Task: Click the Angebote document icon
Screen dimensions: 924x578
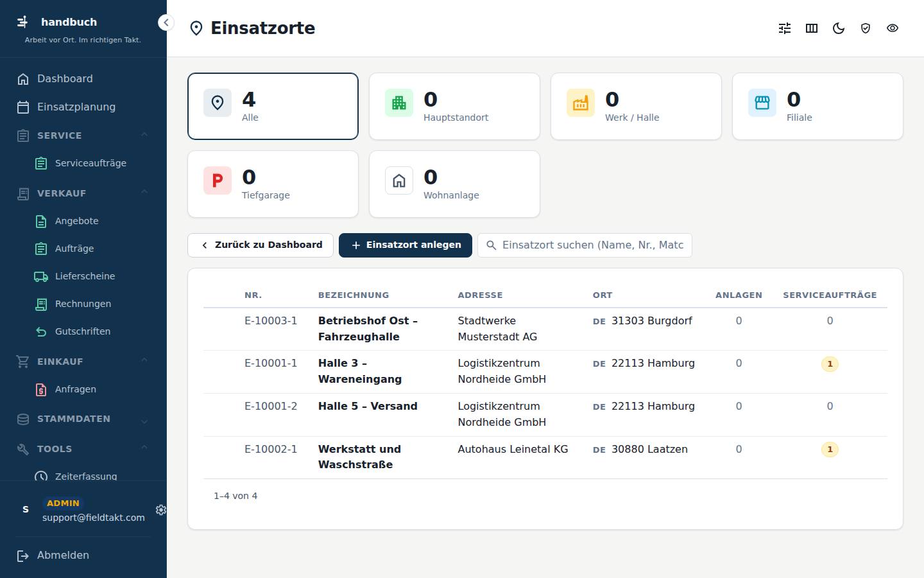Action: point(41,222)
